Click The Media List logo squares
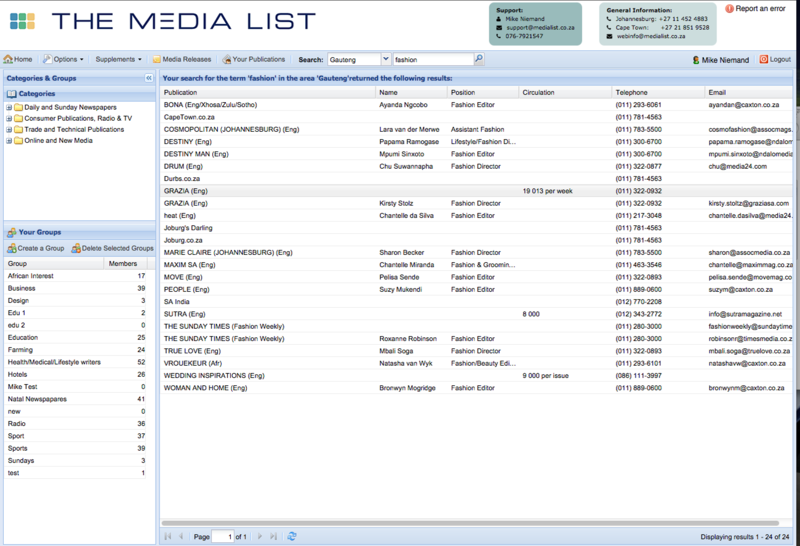The image size is (800, 546). pyautogui.click(x=22, y=21)
